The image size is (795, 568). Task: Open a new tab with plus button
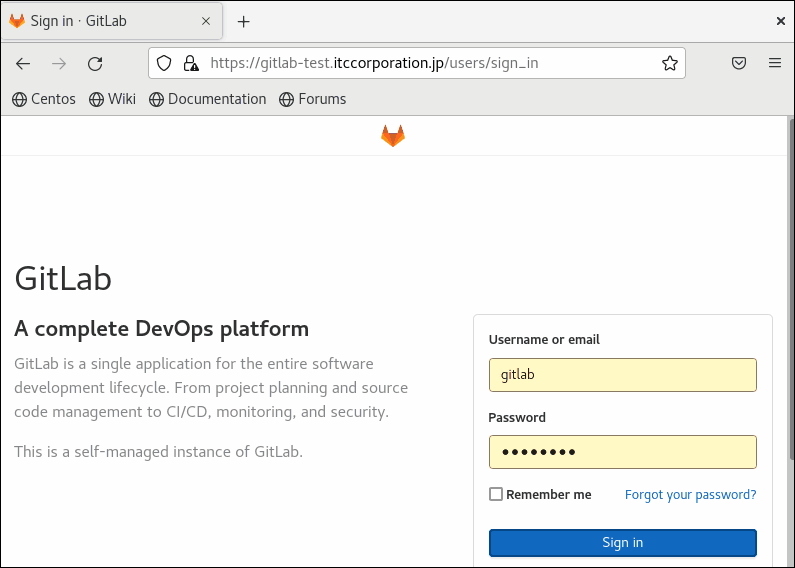[244, 21]
